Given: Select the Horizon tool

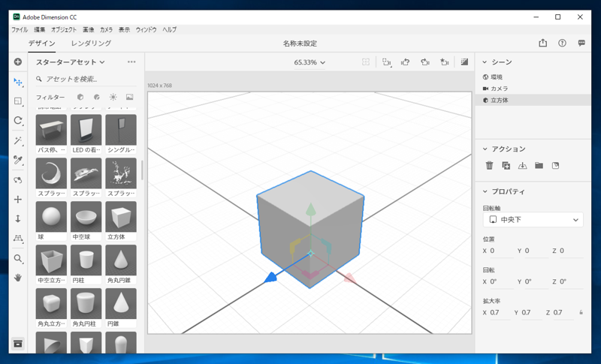Looking at the screenshot, I should 18,239.
